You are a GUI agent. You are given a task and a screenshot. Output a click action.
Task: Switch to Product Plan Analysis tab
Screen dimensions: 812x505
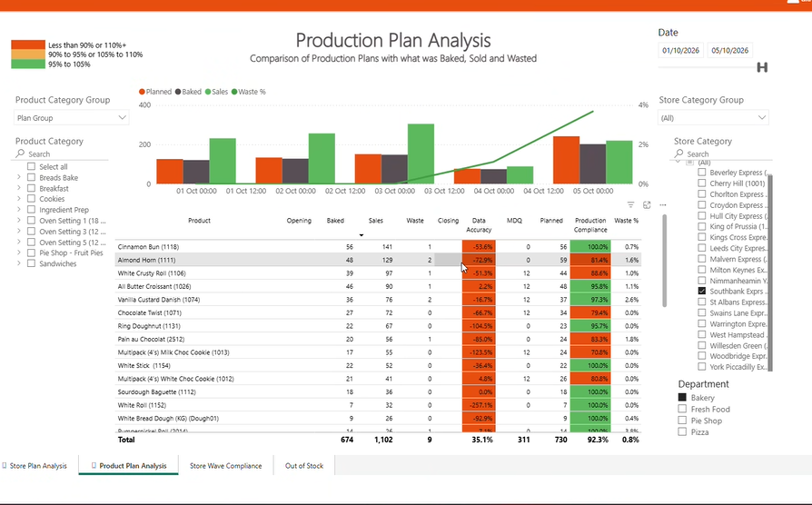[128, 466]
